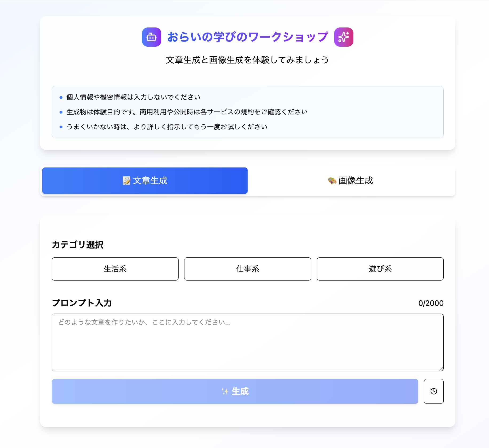Pick the 遊び系 category
Viewport: 489px width, 448px height.
click(x=380, y=269)
